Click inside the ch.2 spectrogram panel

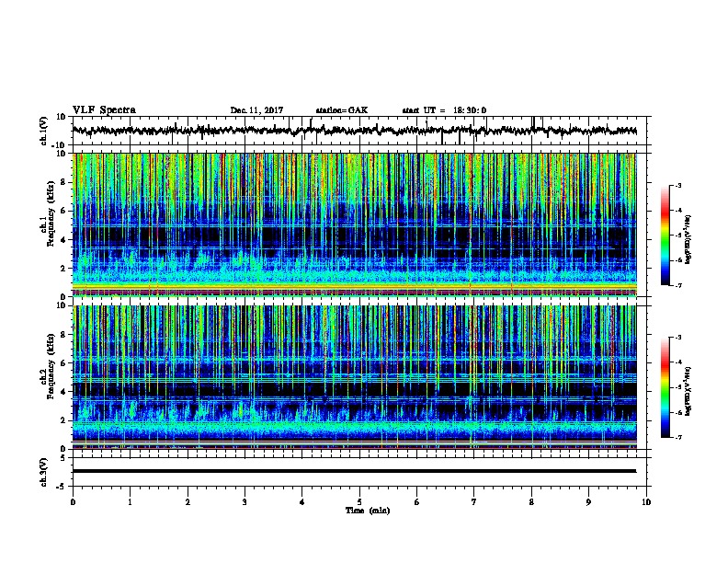pos(355,377)
